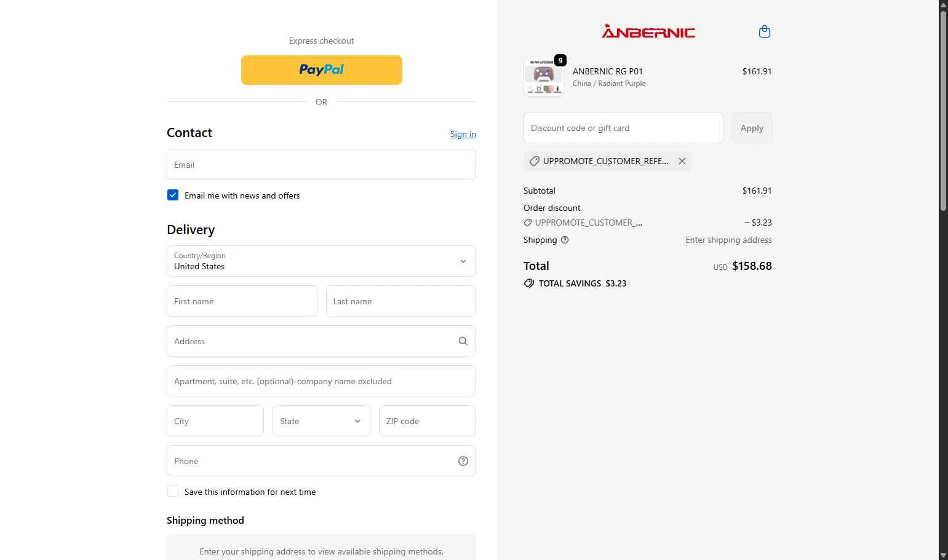Click the Total amount $158.68
Image resolution: width=948 pixels, height=560 pixels.
tap(752, 266)
